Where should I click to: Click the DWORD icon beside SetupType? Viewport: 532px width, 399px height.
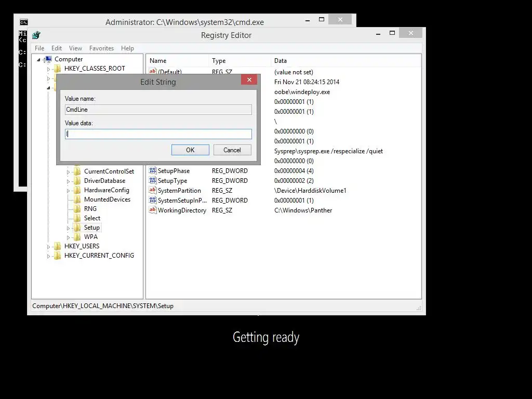[x=153, y=180]
